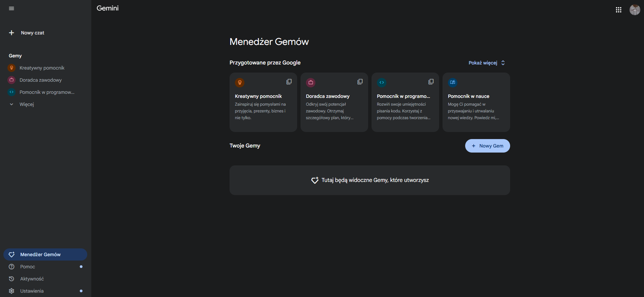
Task: Open the Kreatywny pomocnik card title
Action: pos(258,96)
